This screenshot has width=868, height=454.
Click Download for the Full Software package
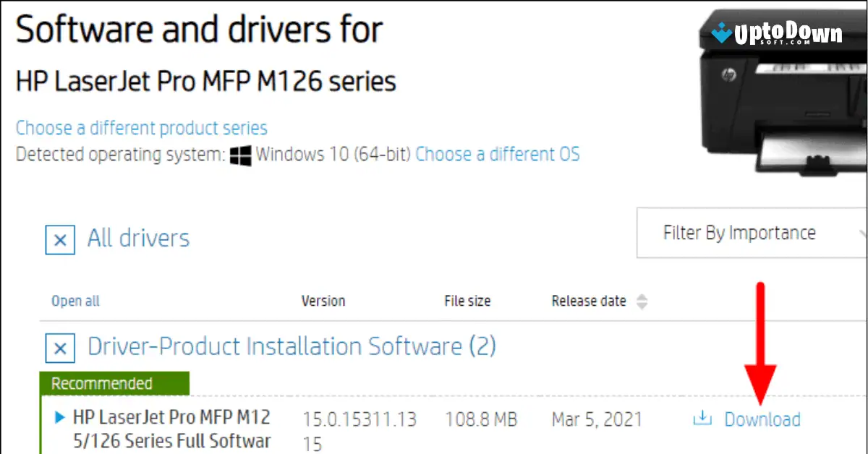(762, 419)
